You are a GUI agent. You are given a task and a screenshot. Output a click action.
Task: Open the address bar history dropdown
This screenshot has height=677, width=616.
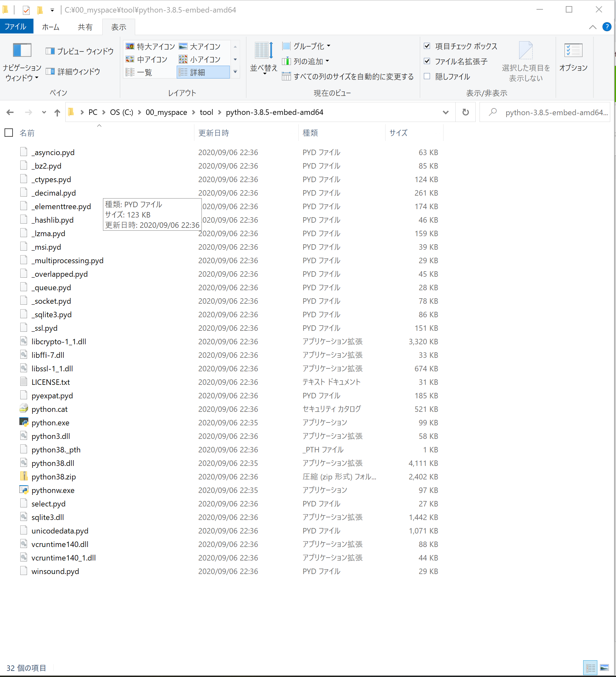point(445,112)
